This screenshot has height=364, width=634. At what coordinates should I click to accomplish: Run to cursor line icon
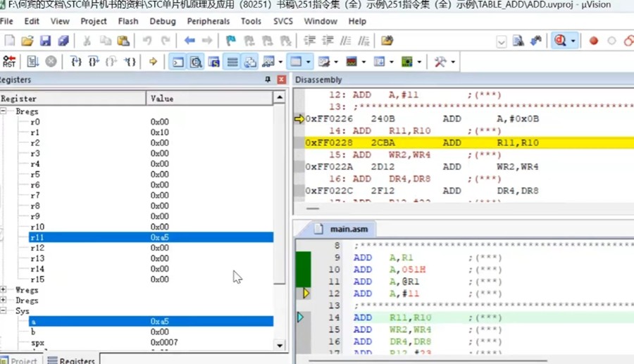coord(130,61)
